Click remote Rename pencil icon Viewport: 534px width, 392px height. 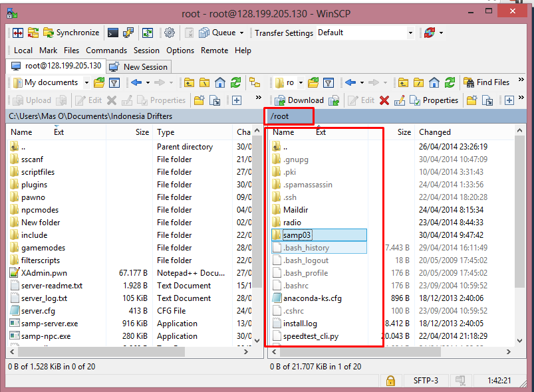[400, 100]
